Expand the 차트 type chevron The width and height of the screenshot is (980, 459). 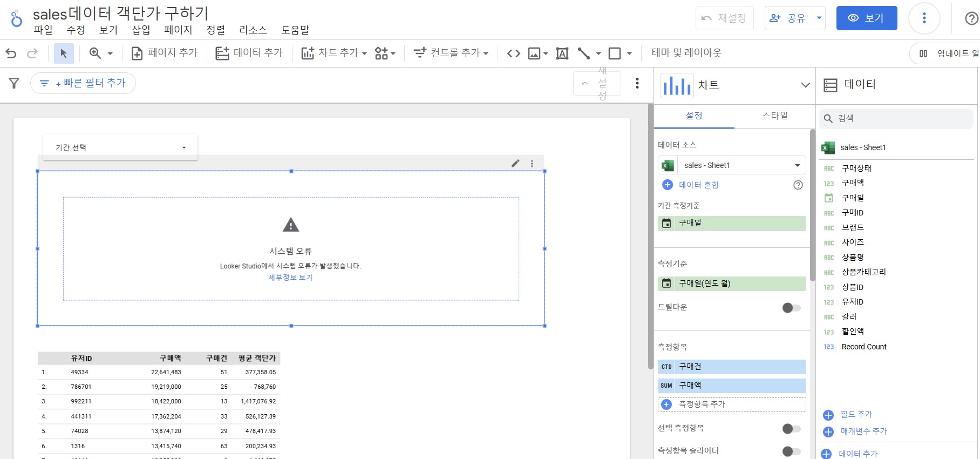coord(805,85)
